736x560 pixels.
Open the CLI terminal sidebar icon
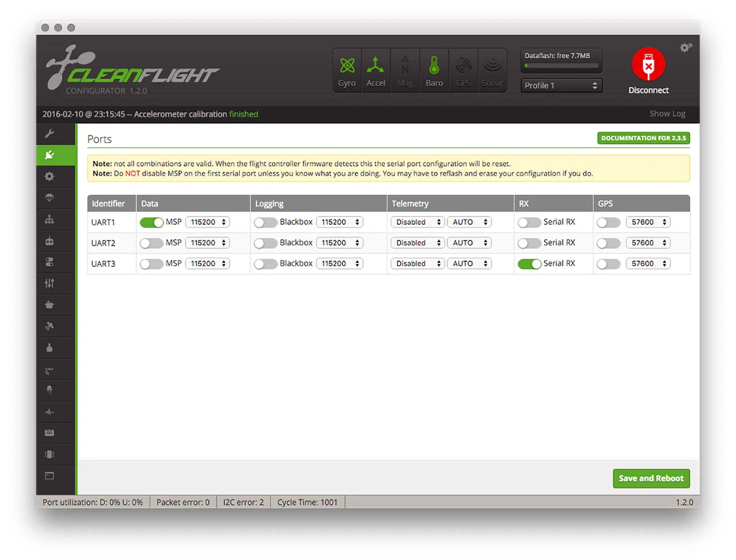pos(50,476)
